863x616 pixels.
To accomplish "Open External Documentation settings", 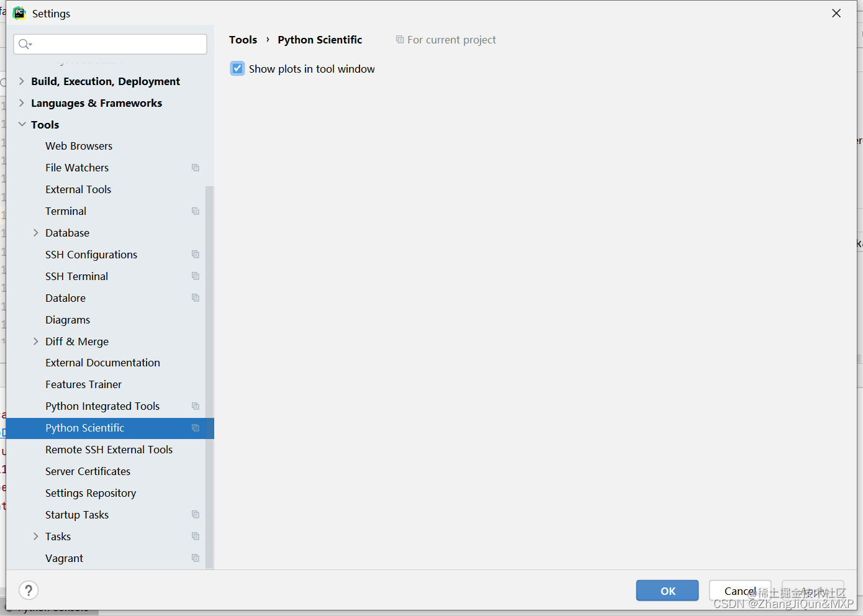I will [102, 363].
